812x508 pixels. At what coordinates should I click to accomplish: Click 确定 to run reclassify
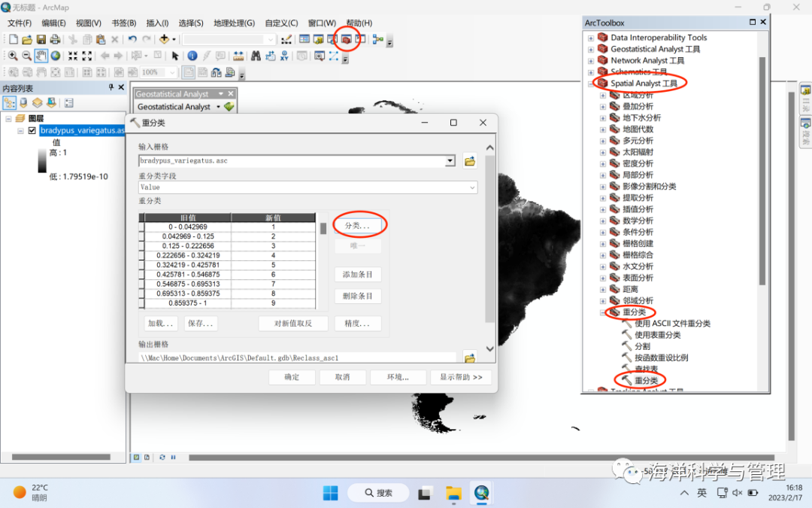coord(292,377)
